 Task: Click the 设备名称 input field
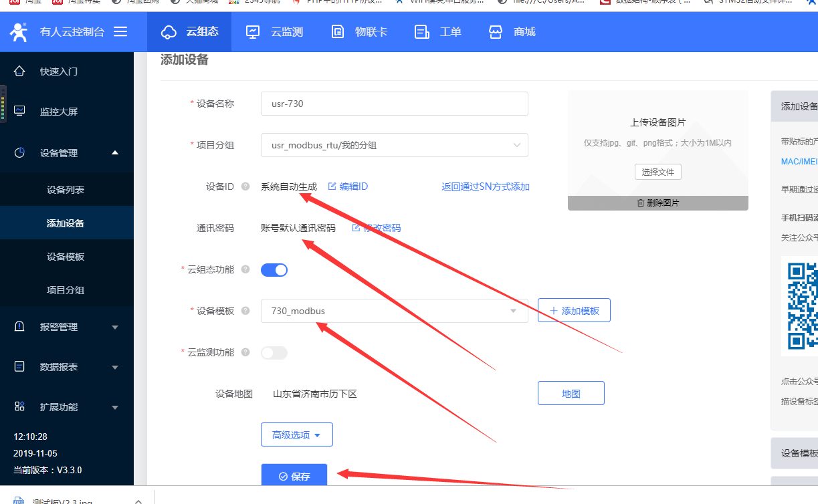(x=394, y=104)
